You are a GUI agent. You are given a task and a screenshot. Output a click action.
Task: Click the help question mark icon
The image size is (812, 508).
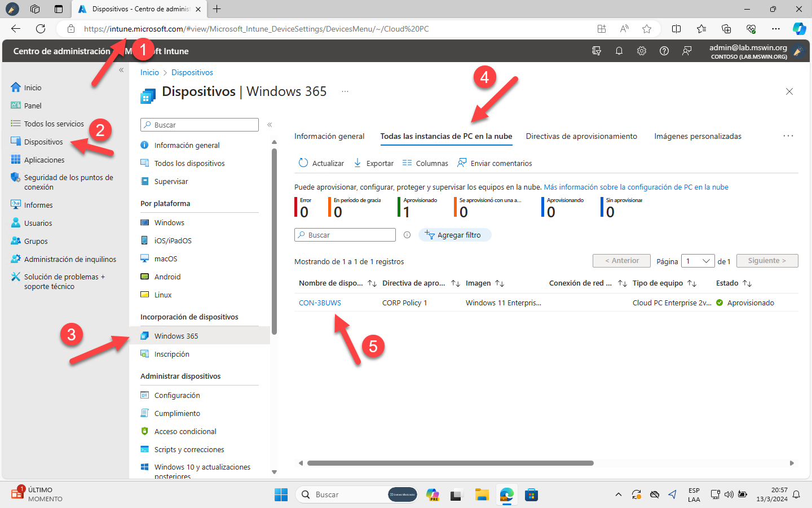pos(664,51)
